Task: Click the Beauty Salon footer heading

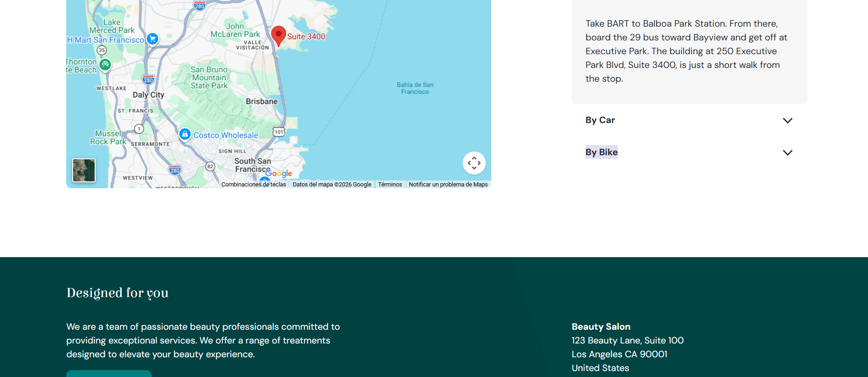Action: (x=601, y=326)
